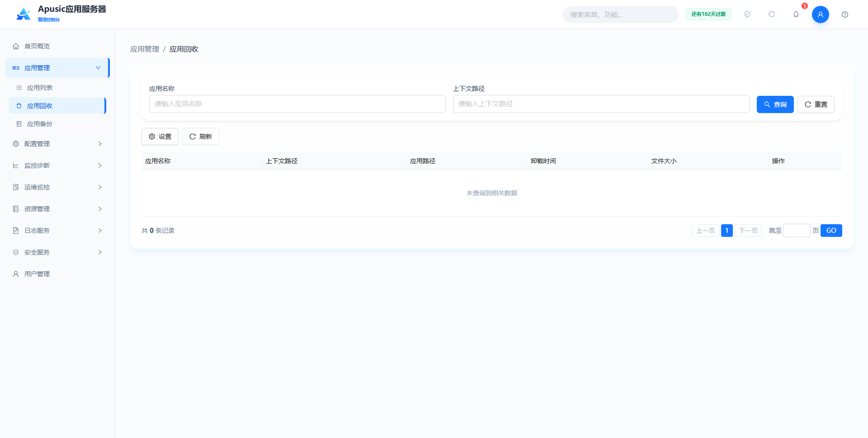The width and height of the screenshot is (868, 438).
Task: Open the 设置 table settings
Action: point(160,137)
